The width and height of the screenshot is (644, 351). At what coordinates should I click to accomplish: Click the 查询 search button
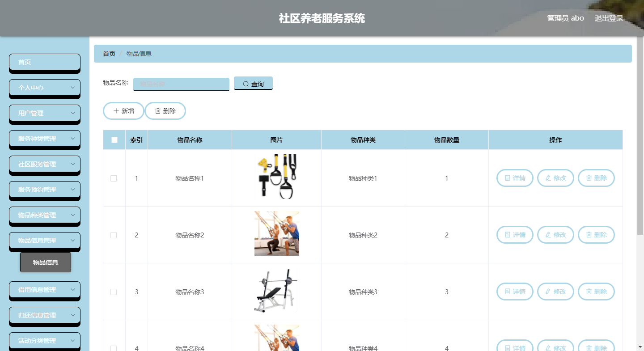click(253, 84)
